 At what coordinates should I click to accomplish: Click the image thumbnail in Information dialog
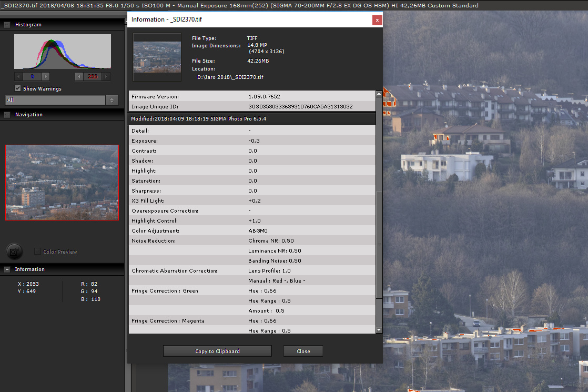click(x=157, y=57)
